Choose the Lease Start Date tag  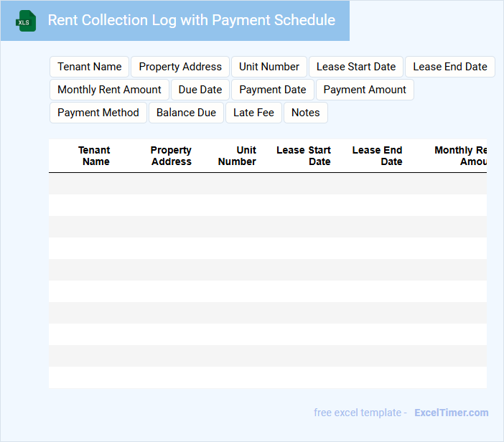(x=356, y=67)
